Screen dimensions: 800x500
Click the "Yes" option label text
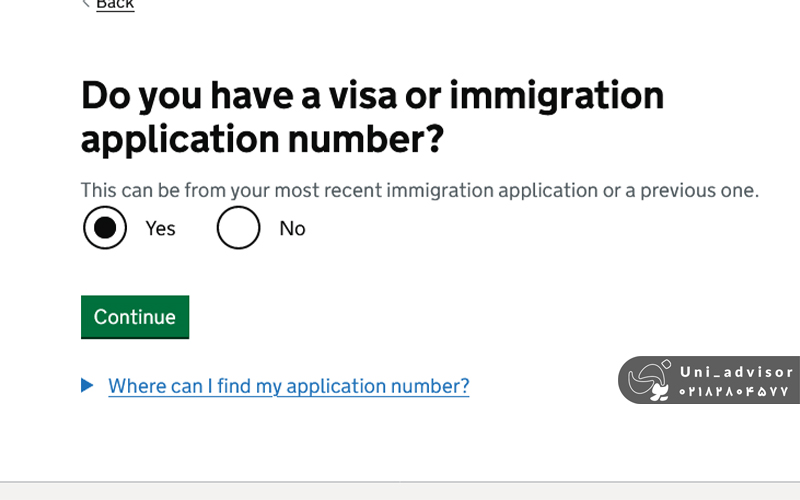(160, 229)
